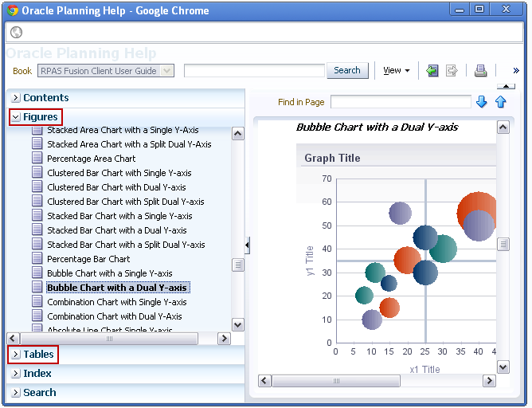Click page icon beside Bubble Chart with a Single Y-axis
The width and height of the screenshot is (532, 408).
pyautogui.click(x=37, y=273)
